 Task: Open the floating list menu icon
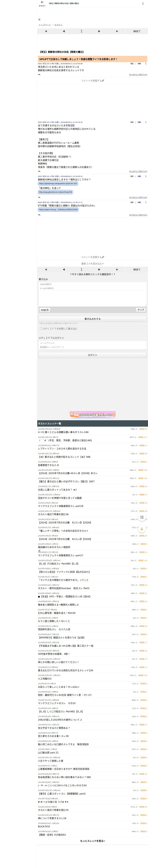tap(142, 517)
